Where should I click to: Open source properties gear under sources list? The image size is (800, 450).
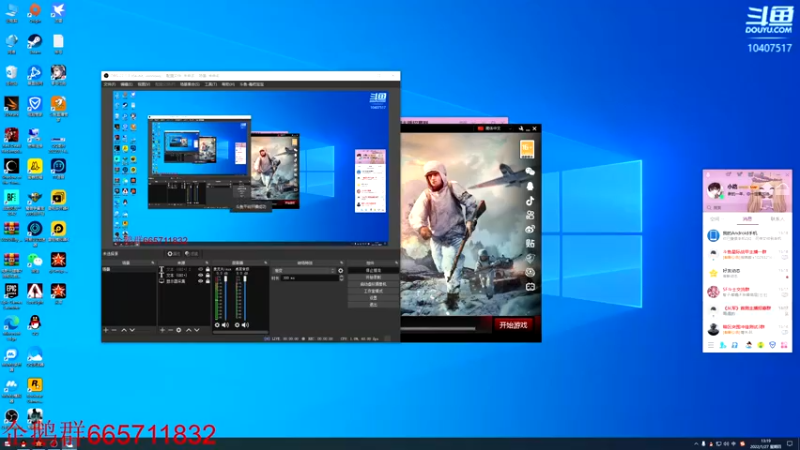tap(179, 330)
